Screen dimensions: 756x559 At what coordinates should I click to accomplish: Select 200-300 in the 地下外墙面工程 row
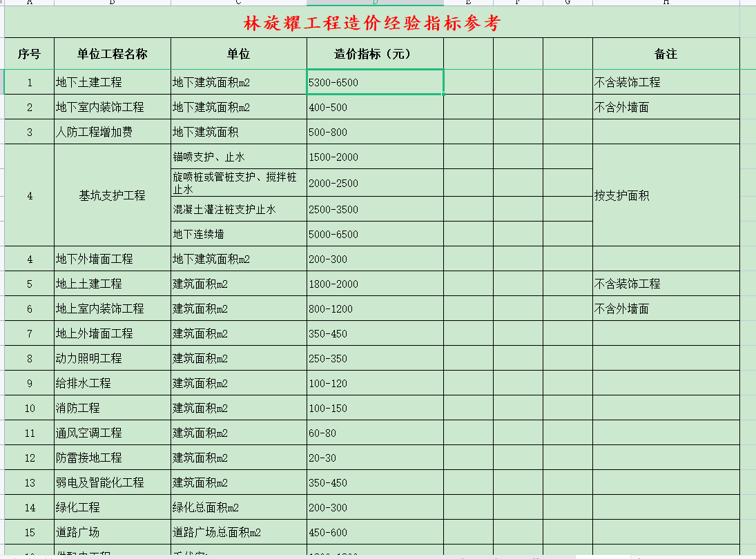pos(375,259)
